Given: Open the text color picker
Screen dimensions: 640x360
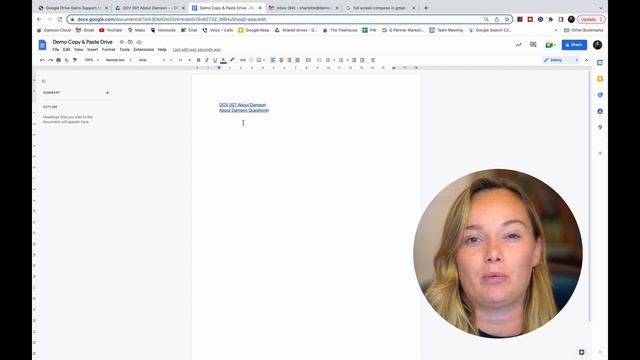Looking at the screenshot, I should (x=223, y=60).
